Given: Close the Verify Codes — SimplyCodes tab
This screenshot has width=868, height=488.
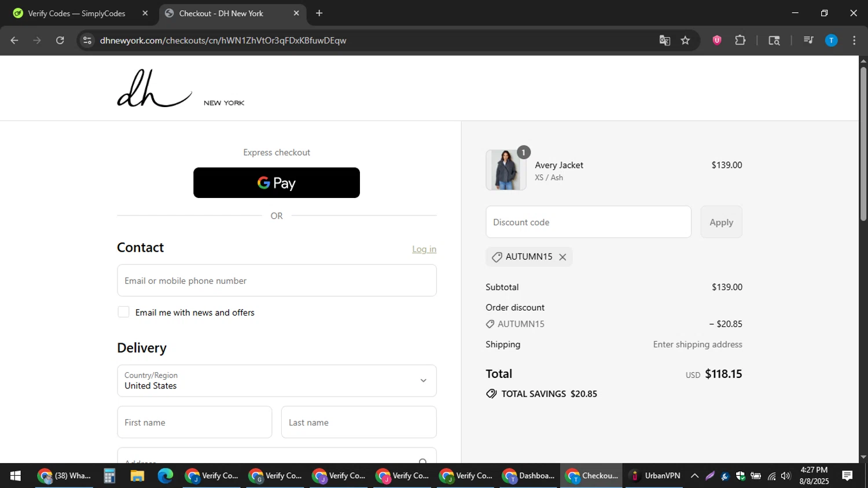Looking at the screenshot, I should [145, 13].
